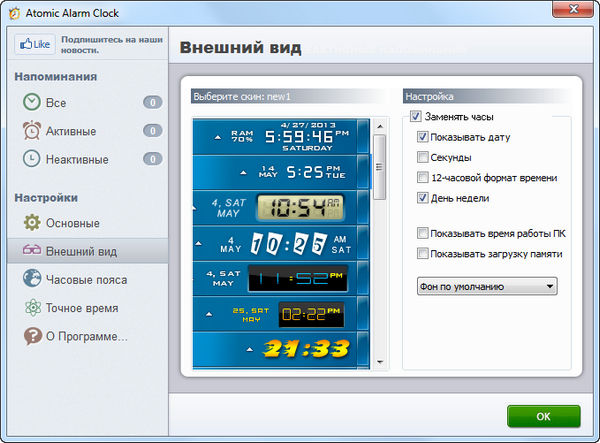The image size is (600, 443).
Task: Enable 12-часовой формат времени checkbox
Action: click(423, 177)
